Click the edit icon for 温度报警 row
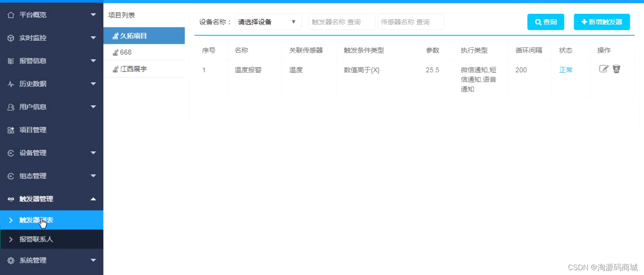 pos(604,69)
